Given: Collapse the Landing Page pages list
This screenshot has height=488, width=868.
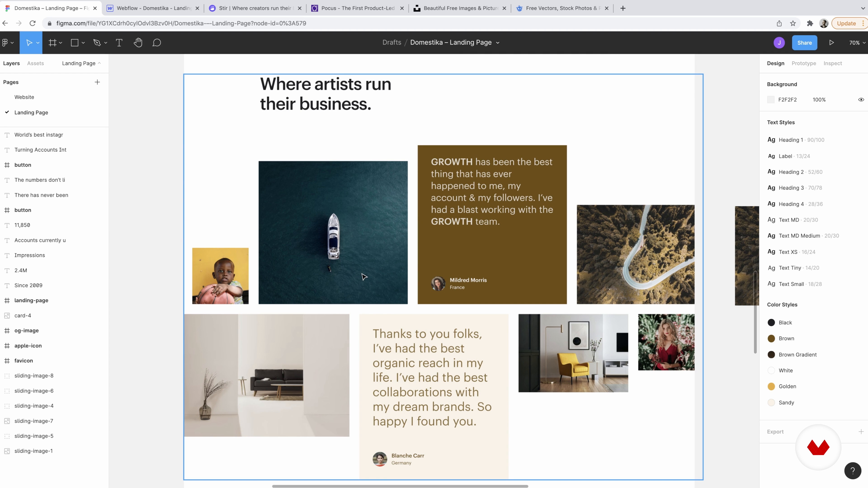Looking at the screenshot, I should 81,63.
